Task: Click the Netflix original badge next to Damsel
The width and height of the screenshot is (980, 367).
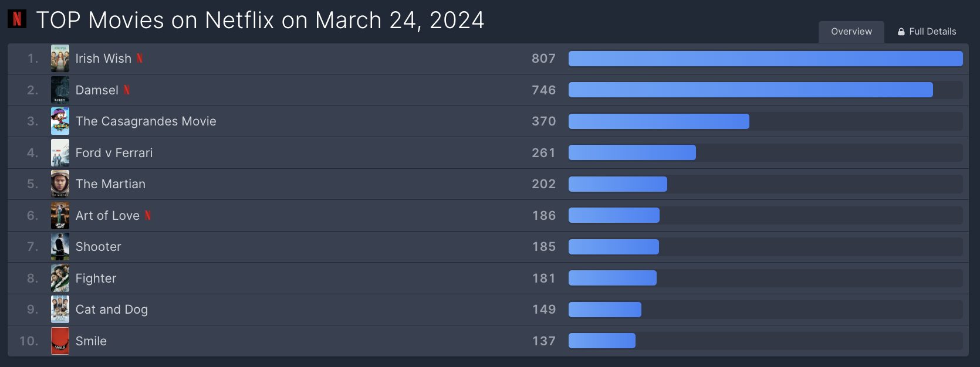Action: point(126,90)
